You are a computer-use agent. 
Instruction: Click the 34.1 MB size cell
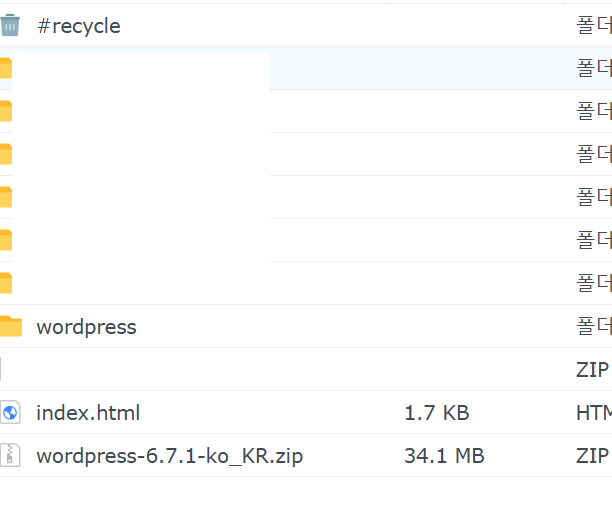(444, 455)
